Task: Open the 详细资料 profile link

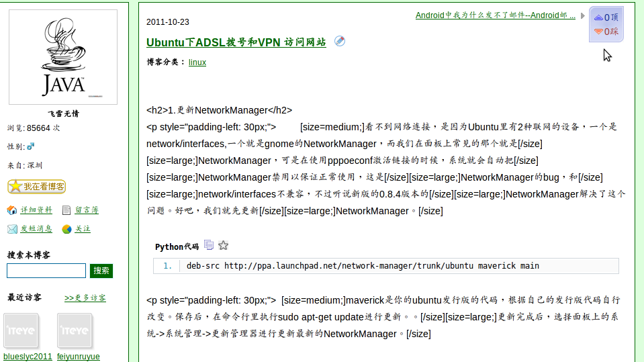Action: point(36,210)
